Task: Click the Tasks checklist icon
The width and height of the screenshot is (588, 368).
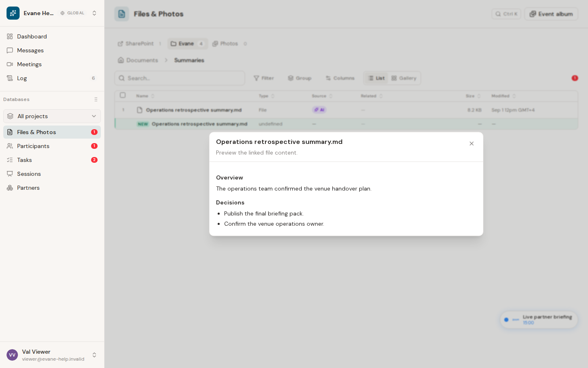Action: [x=10, y=160]
